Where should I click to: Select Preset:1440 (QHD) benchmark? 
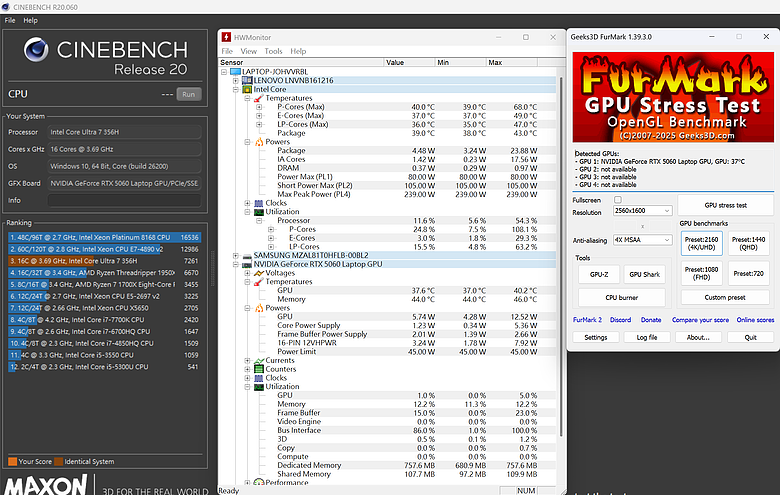pyautogui.click(x=749, y=243)
